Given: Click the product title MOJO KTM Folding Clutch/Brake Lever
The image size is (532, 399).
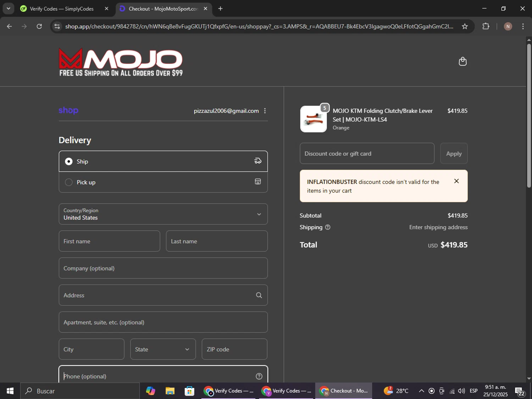Looking at the screenshot, I should [382, 115].
